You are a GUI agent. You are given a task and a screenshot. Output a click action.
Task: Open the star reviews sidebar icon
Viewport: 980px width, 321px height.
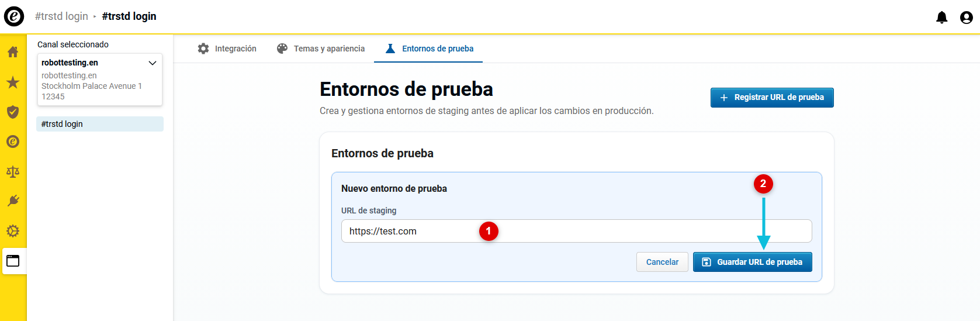point(13,82)
